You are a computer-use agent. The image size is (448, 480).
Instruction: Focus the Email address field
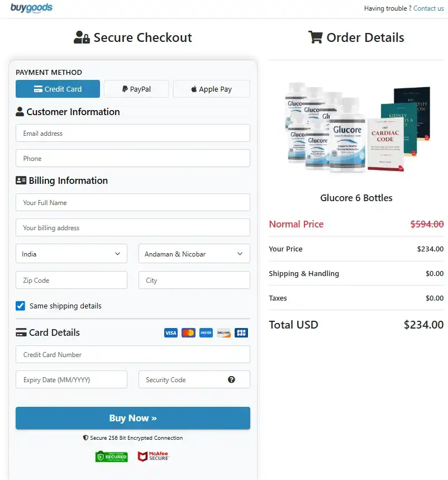tap(133, 133)
